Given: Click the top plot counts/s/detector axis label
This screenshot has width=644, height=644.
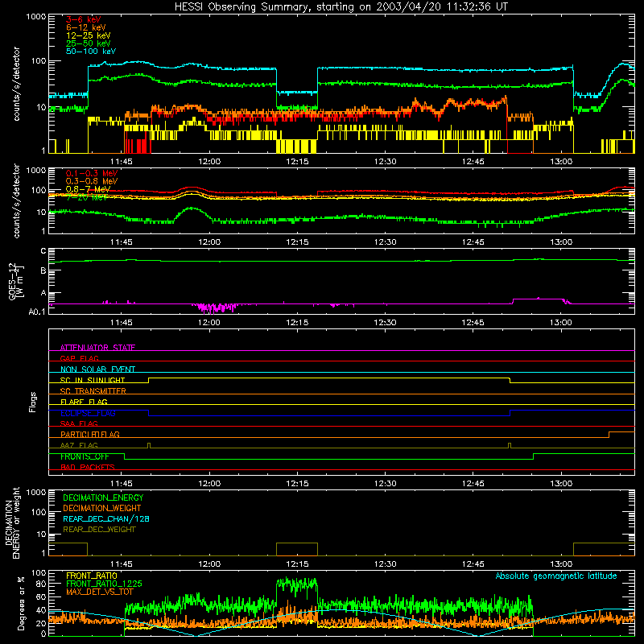Looking at the screenshot, I should 16,84.
